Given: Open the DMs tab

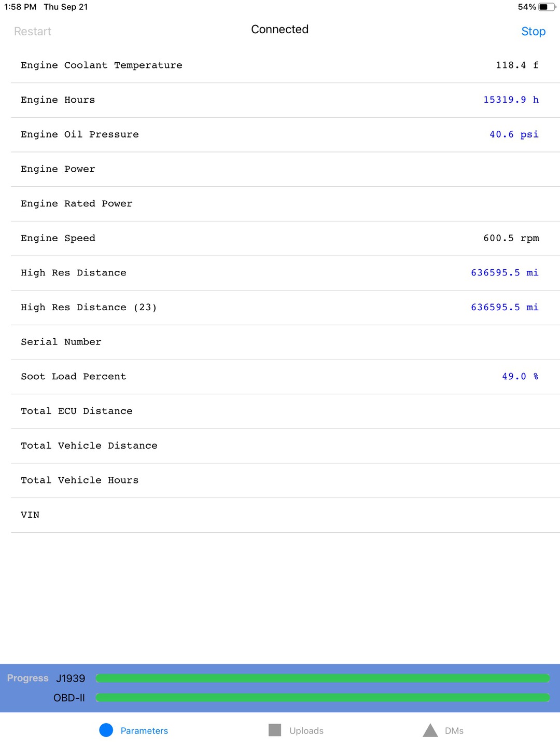Looking at the screenshot, I should pyautogui.click(x=454, y=731).
